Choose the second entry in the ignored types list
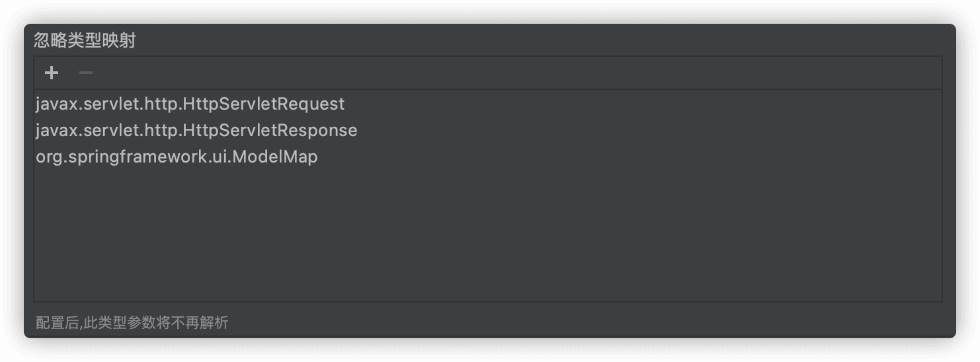Image resolution: width=980 pixels, height=362 pixels. pyautogui.click(x=196, y=130)
